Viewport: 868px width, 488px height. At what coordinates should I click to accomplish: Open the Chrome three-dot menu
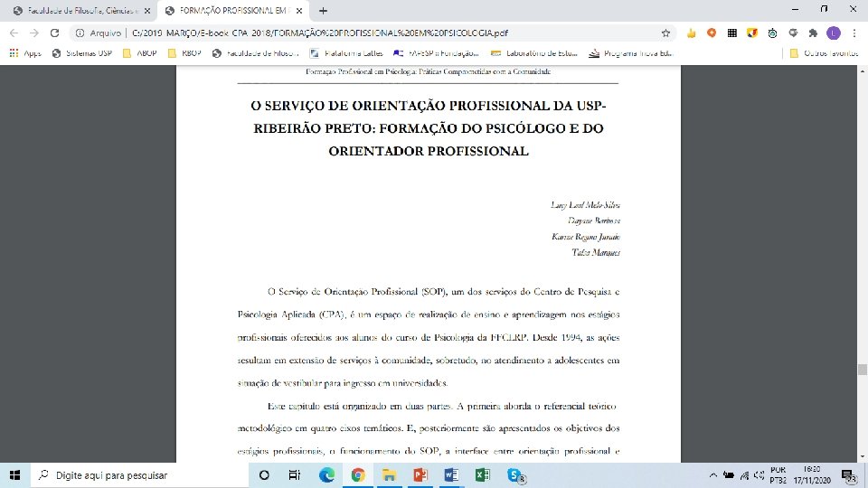(854, 33)
